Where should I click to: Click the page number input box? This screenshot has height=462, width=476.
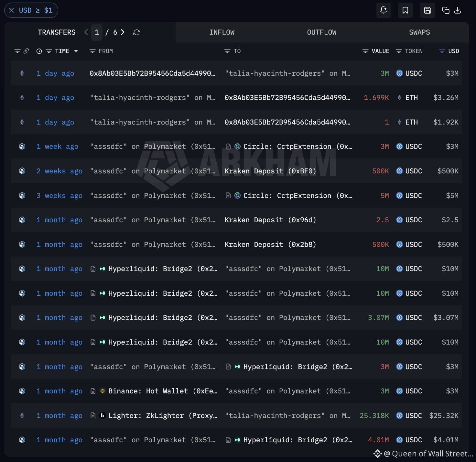point(97,32)
